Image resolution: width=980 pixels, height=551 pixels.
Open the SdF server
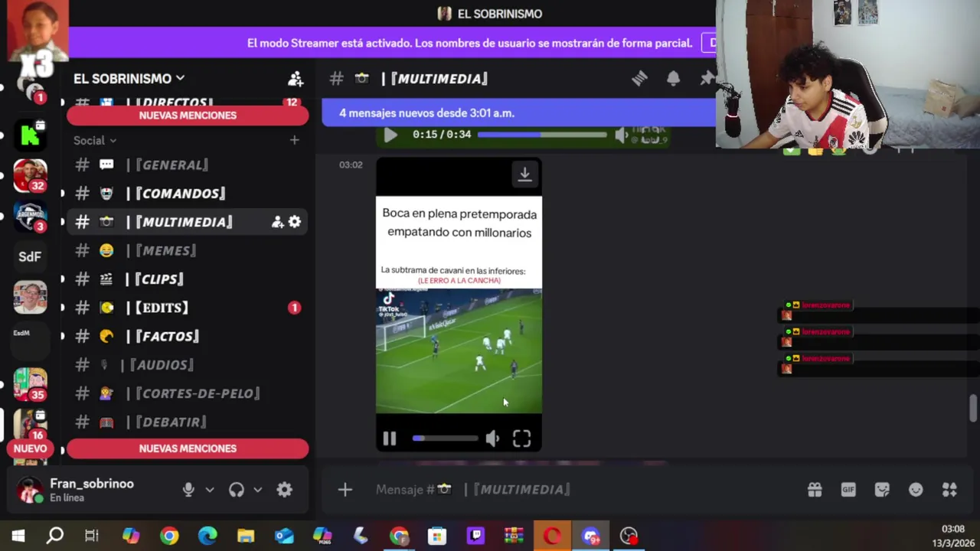pos(30,257)
